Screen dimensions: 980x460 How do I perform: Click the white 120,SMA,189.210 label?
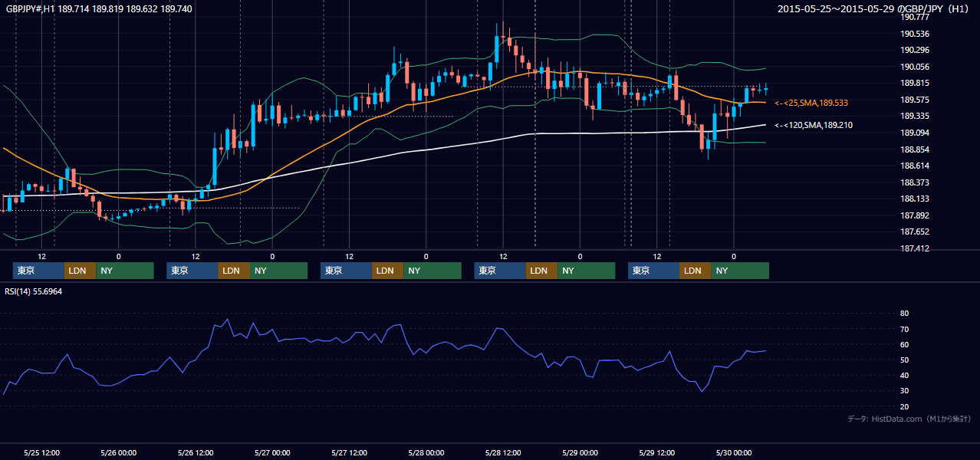(814, 125)
